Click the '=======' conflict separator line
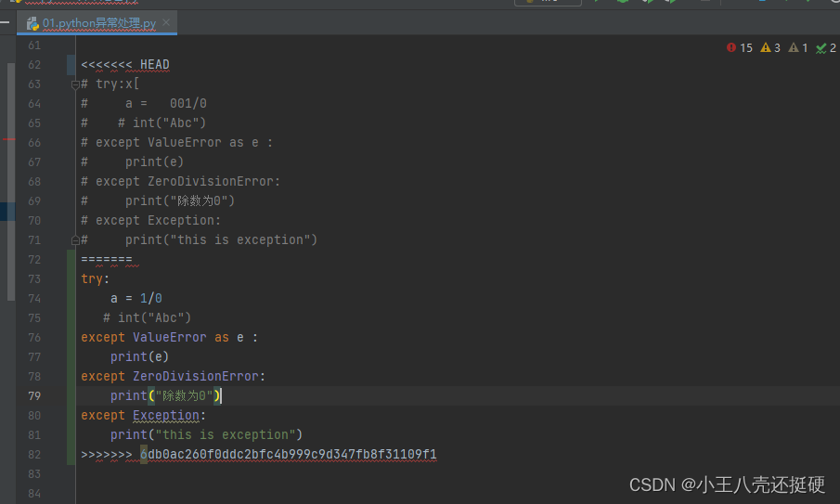This screenshot has width=840, height=504. pyautogui.click(x=107, y=259)
